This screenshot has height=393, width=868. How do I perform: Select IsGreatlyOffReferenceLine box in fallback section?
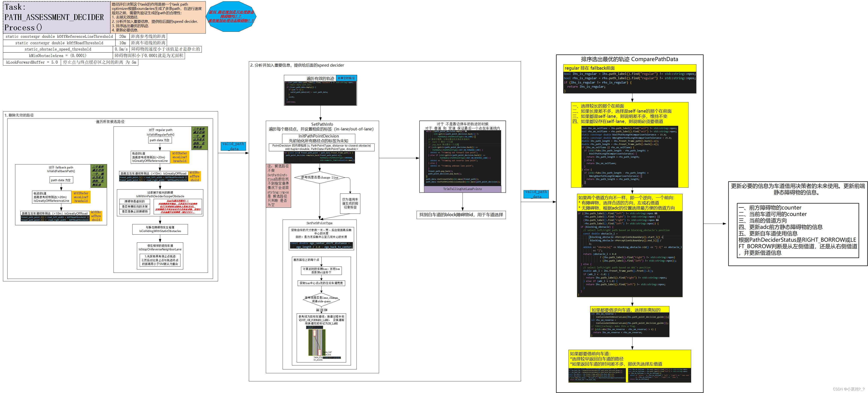(52, 197)
